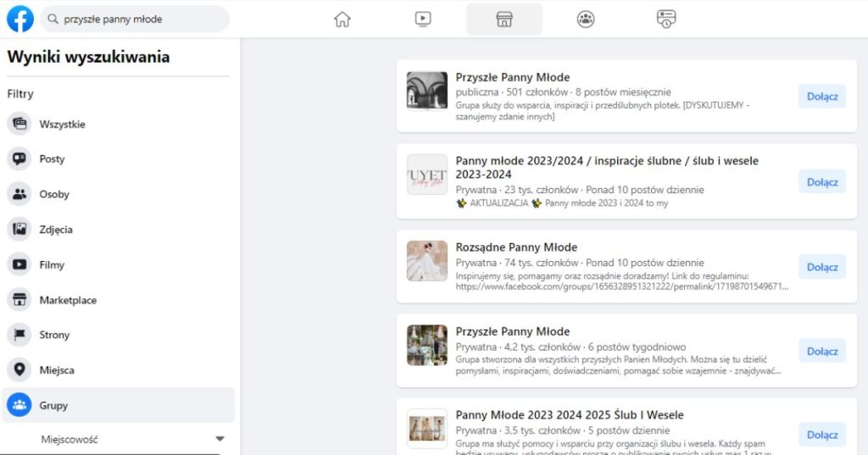Open the Home feed icon
This screenshot has height=455, width=868.
[342, 19]
